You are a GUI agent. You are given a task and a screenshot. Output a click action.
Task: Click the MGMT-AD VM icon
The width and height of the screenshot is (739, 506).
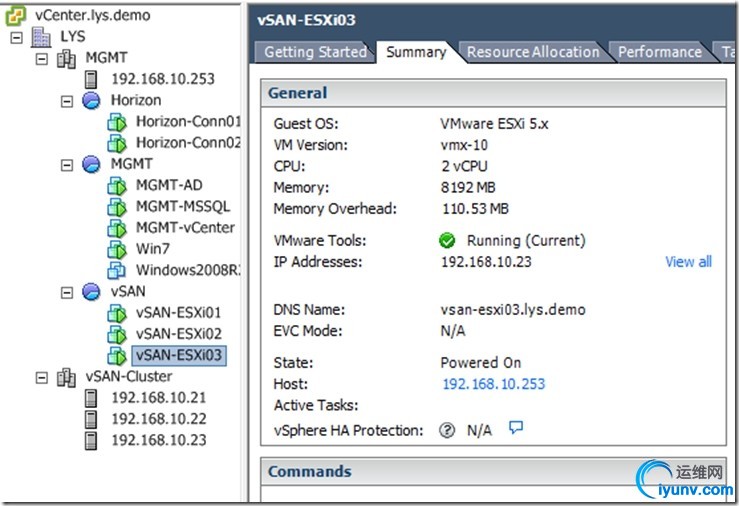pyautogui.click(x=117, y=186)
